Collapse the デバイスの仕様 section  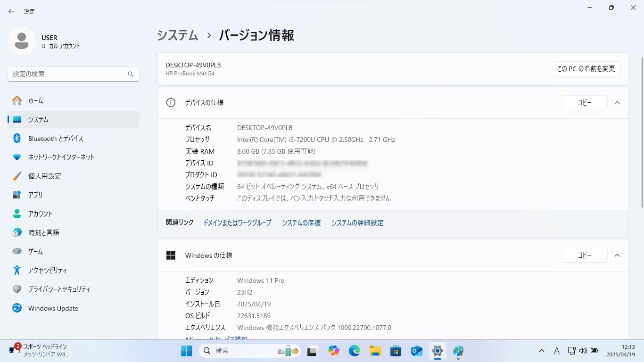point(617,103)
